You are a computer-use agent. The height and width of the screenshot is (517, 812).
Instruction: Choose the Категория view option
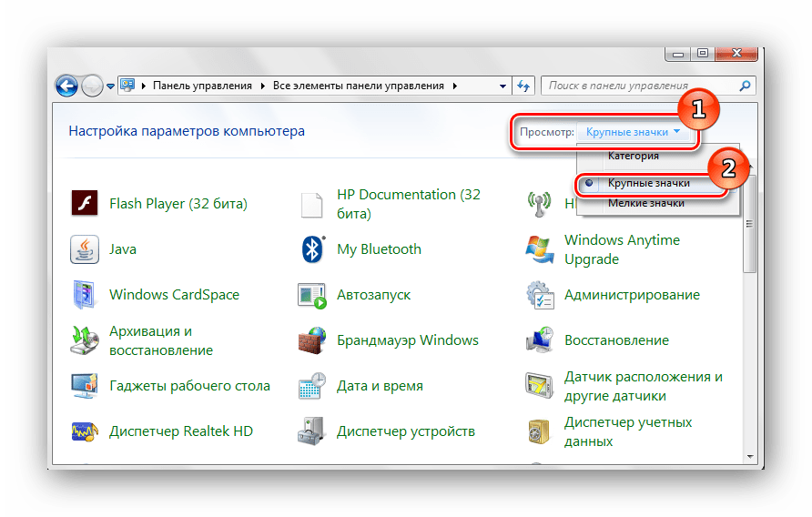point(633,156)
